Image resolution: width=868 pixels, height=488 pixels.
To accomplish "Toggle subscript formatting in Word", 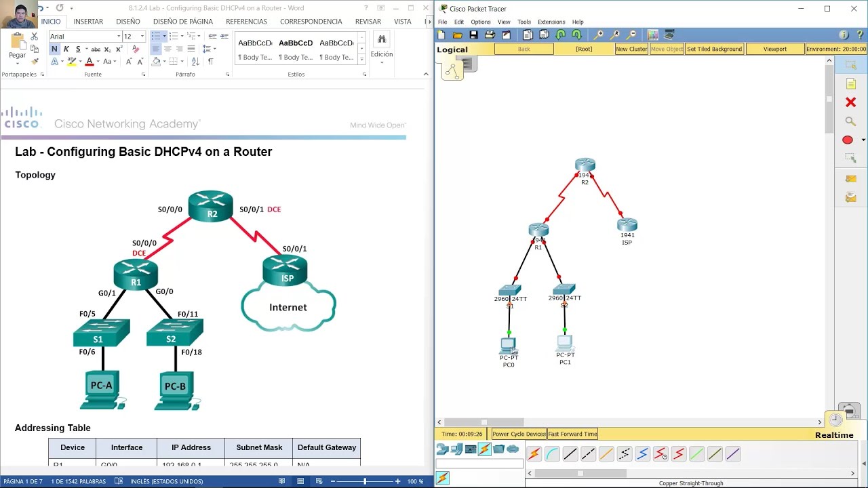I will (x=108, y=49).
